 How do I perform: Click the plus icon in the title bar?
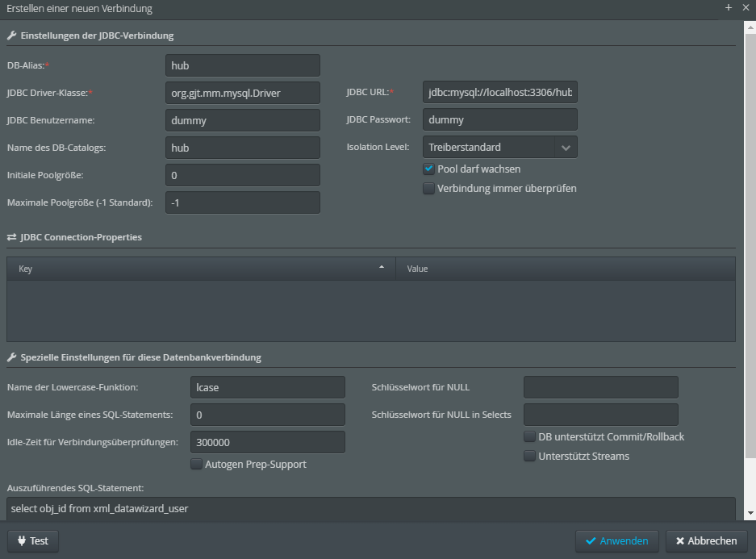729,8
